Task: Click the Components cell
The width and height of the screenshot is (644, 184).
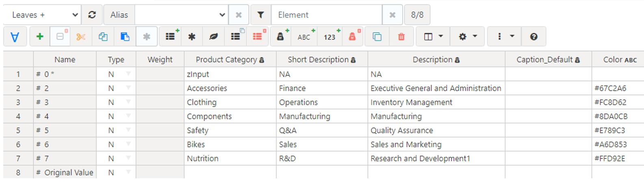Action: point(230,116)
